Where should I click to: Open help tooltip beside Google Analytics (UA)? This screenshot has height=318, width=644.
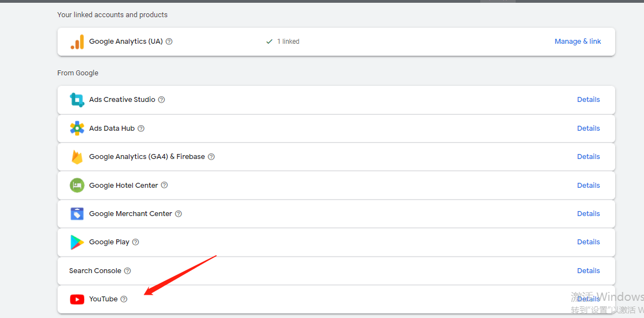tap(169, 42)
